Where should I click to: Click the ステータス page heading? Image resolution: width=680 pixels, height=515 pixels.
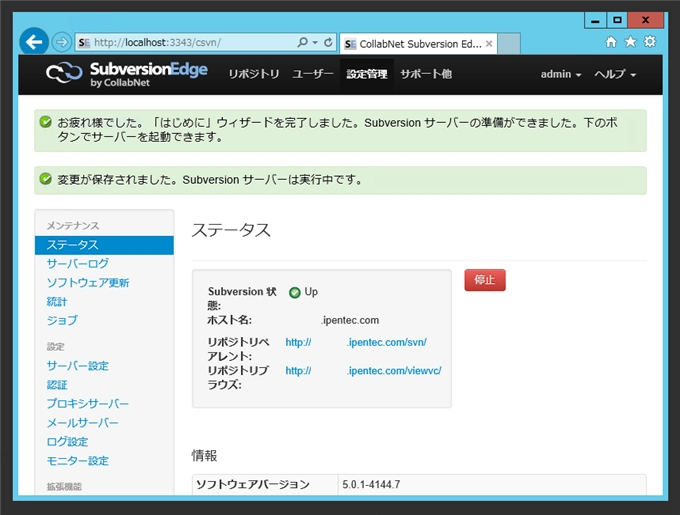(231, 230)
